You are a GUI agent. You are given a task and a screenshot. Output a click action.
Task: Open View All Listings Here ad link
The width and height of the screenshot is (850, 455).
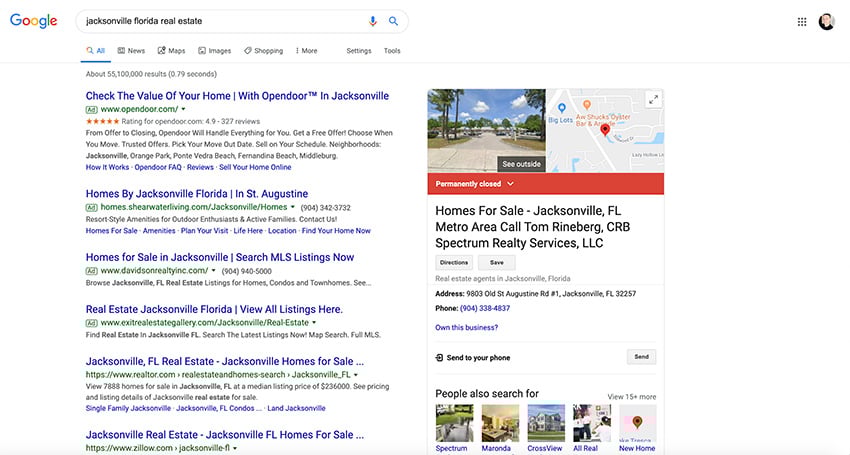(214, 309)
